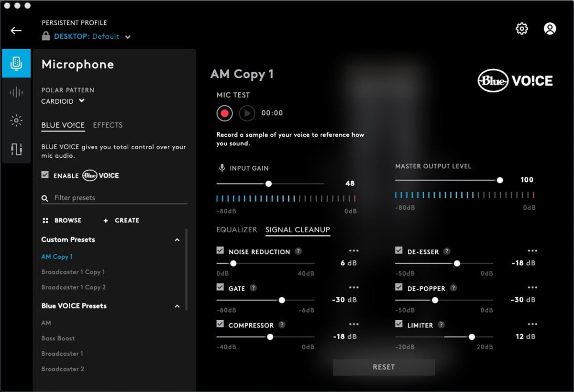The image size is (574, 392).
Task: Toggle the De-Esser checkbox
Action: [399, 250]
